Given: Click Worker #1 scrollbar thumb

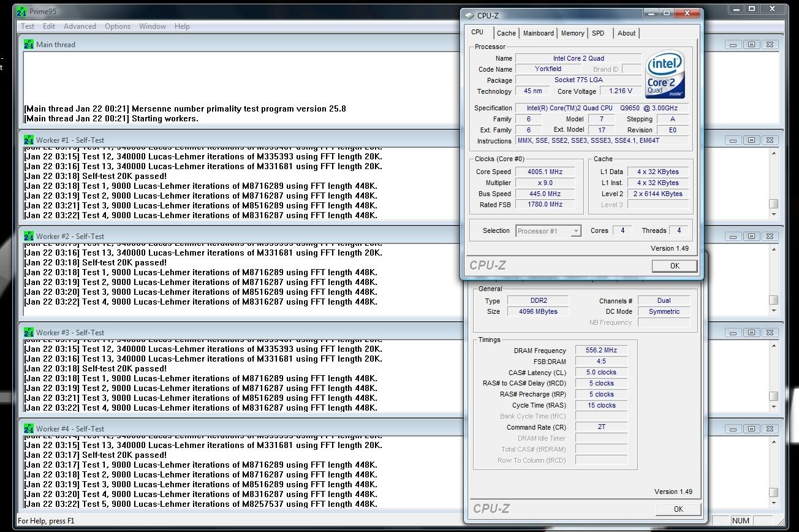Looking at the screenshot, I should coord(774,203).
